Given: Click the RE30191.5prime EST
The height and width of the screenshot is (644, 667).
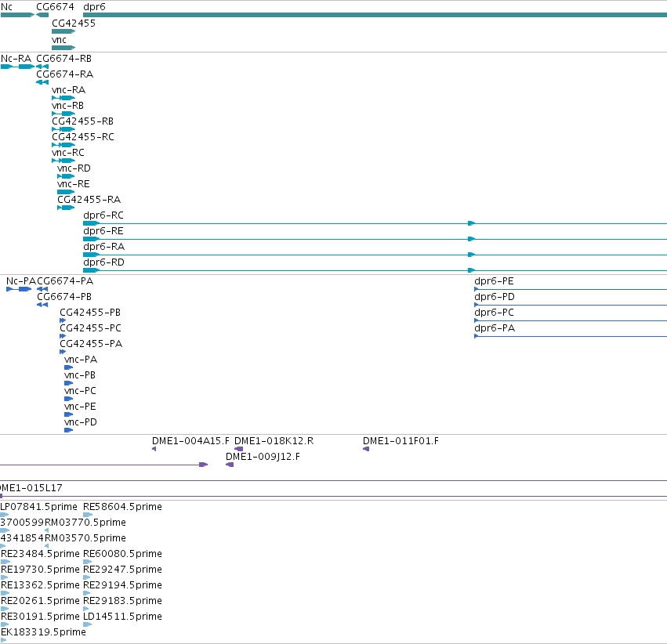Looking at the screenshot, I should click(x=5, y=625).
